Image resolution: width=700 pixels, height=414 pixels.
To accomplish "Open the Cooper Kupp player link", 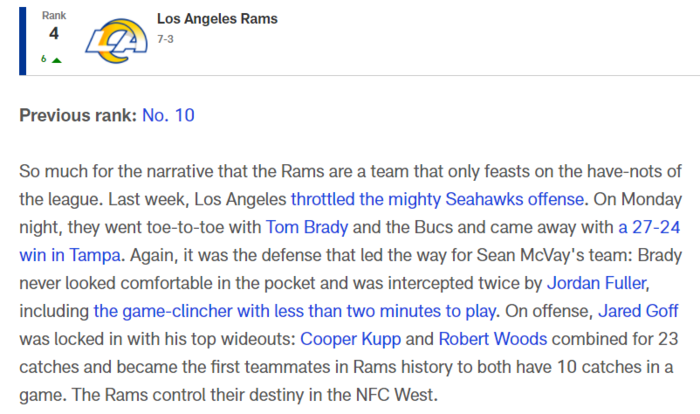I will click(x=350, y=339).
